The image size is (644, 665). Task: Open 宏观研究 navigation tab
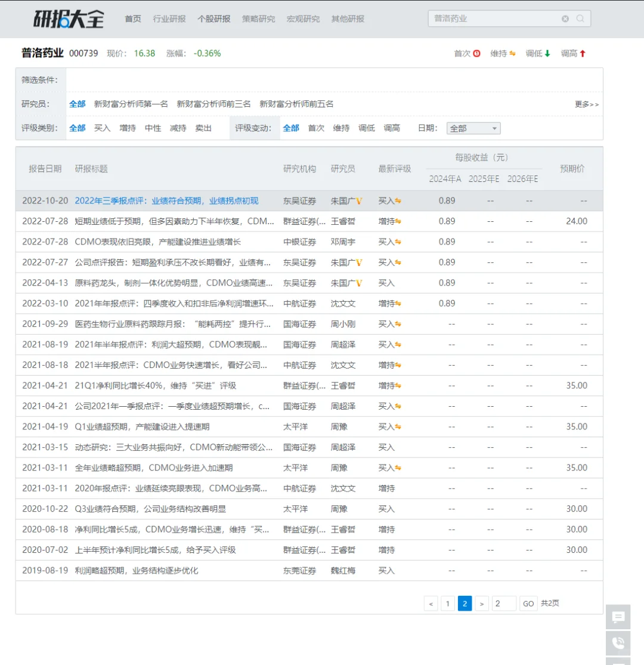click(303, 19)
